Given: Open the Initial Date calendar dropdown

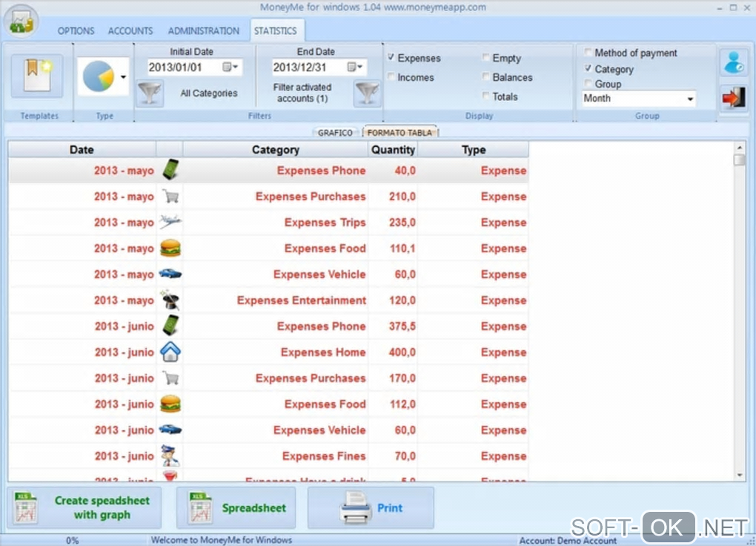Looking at the screenshot, I should [x=231, y=67].
